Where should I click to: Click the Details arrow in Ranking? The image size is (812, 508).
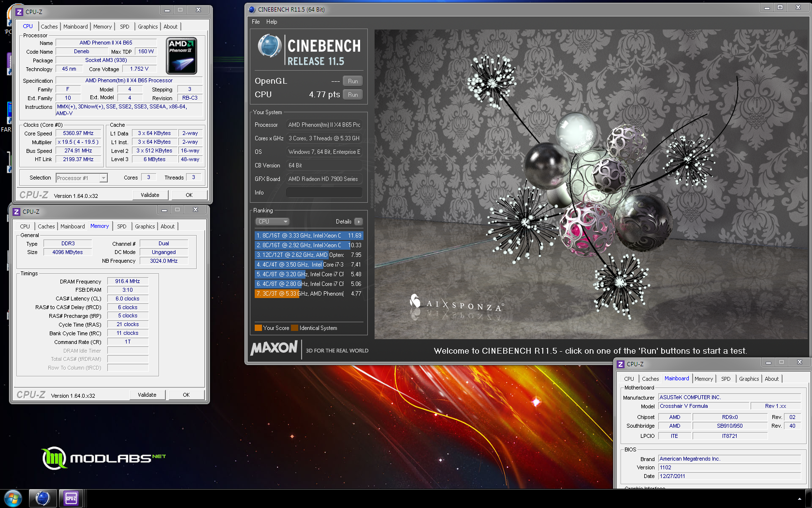click(358, 222)
